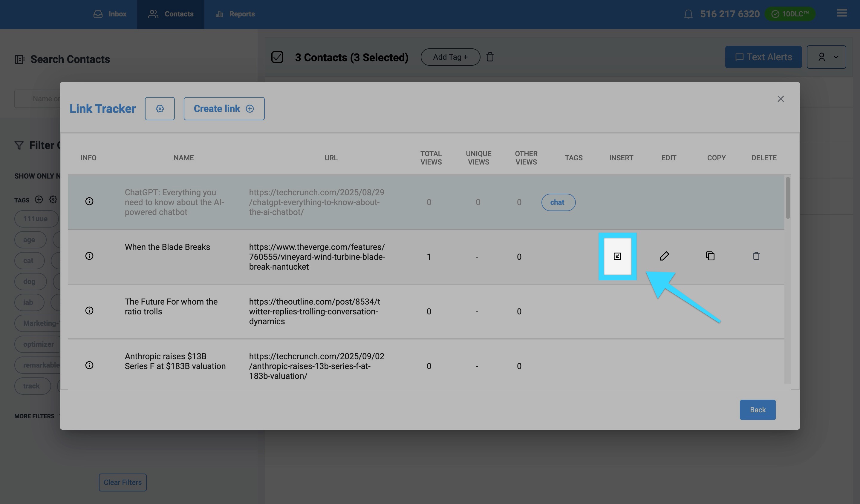Image resolution: width=860 pixels, height=504 pixels.
Task: Delete the When the Blade Breaks link
Action: point(756,256)
